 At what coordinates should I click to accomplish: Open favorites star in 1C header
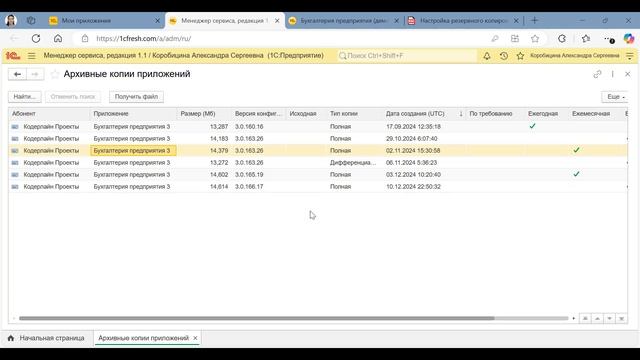point(520,56)
